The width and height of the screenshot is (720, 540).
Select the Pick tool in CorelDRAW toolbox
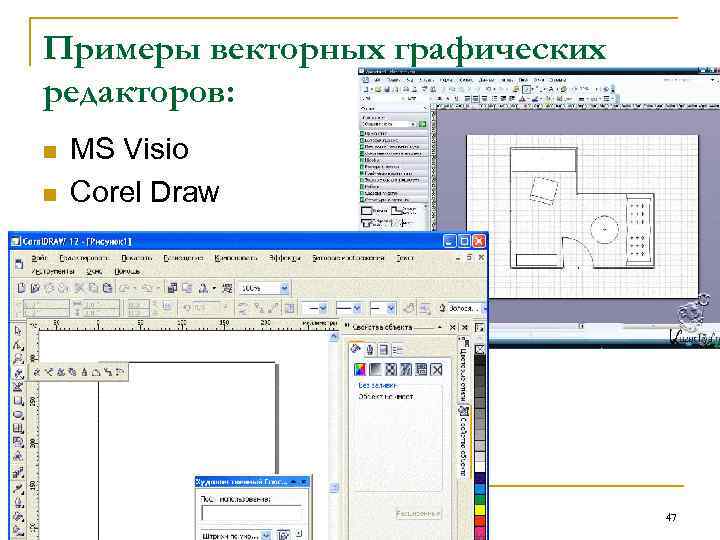pyautogui.click(x=18, y=331)
